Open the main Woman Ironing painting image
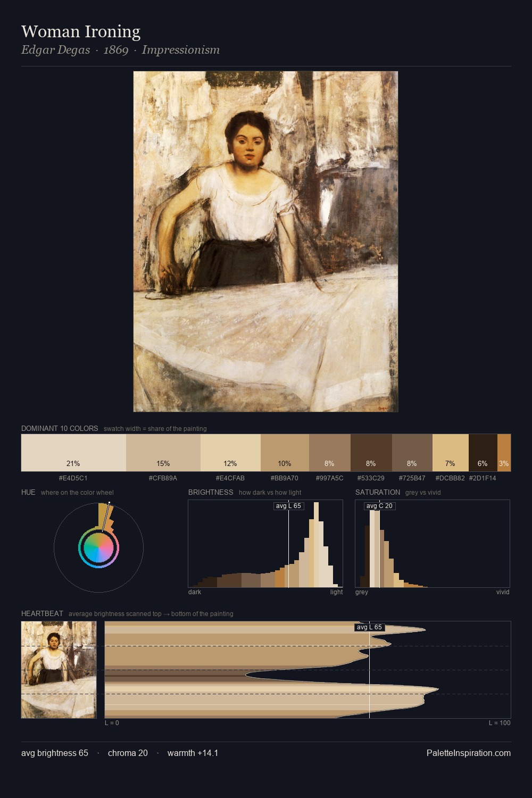Screen dimensions: 532x798 (265, 242)
